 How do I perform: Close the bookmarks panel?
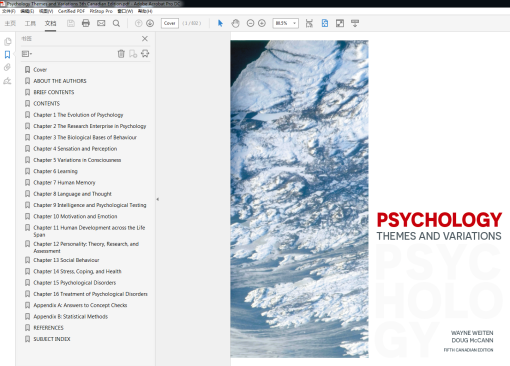click(x=145, y=39)
